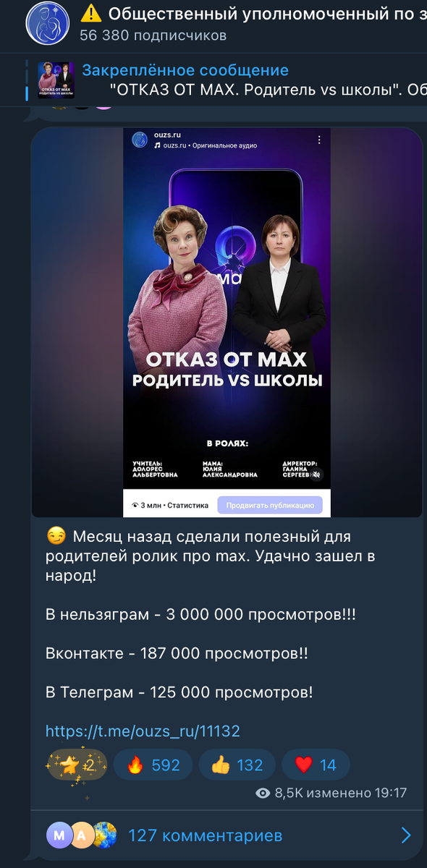Screen dimensions: 427x868
Task: Open pinned message "Закреплённое сообщение"
Action: pos(185,70)
